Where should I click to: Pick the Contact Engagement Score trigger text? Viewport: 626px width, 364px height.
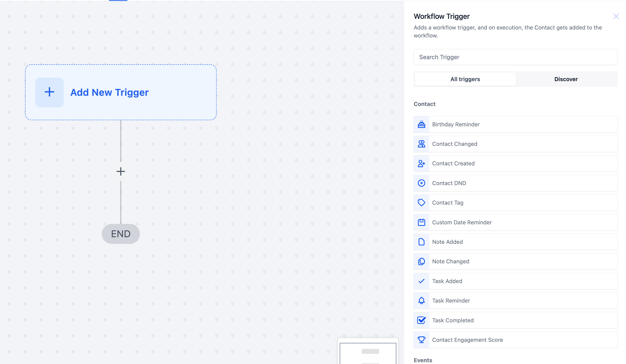point(468,340)
